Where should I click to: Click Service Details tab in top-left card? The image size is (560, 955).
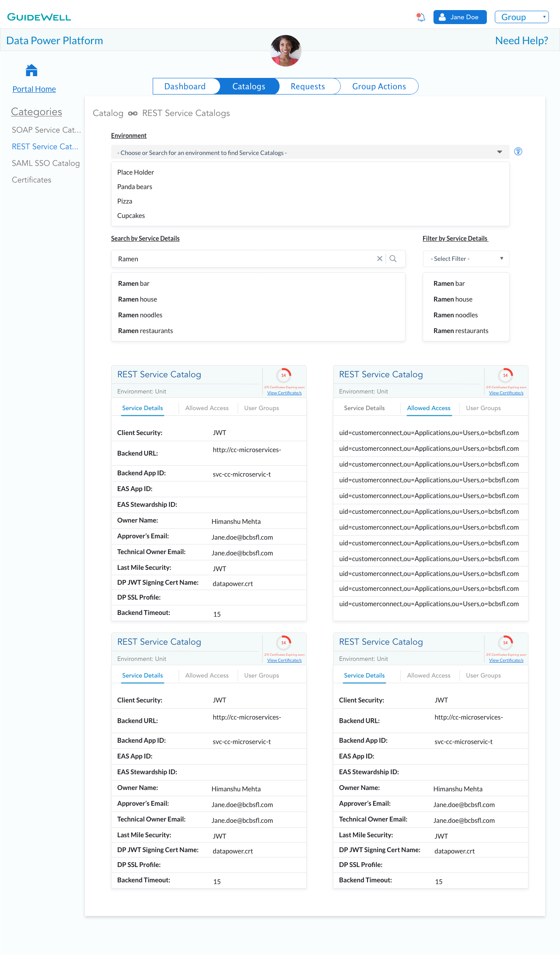[x=143, y=408]
